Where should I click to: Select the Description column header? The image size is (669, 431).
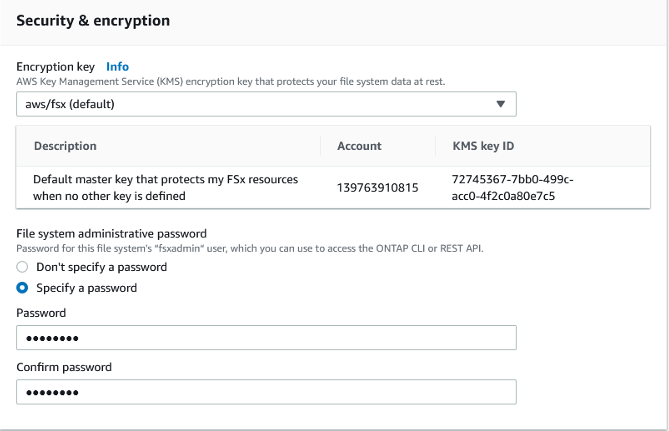[x=65, y=146]
